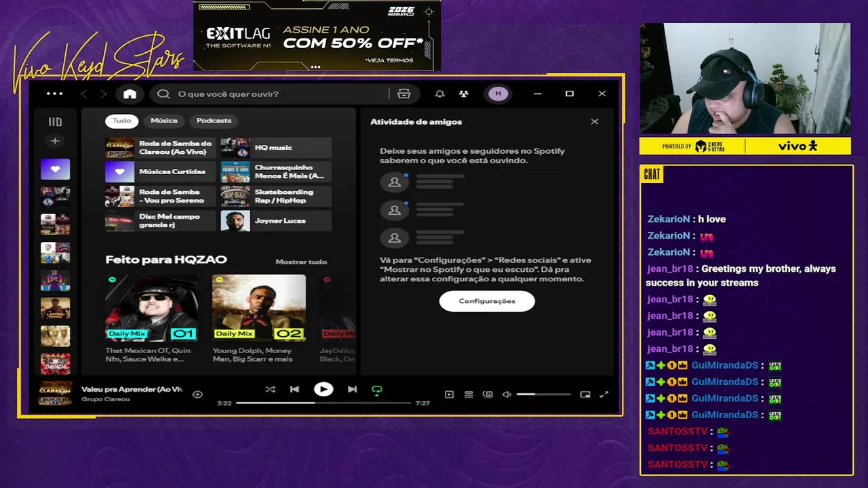Click the 'Configurações' button

coord(487,301)
